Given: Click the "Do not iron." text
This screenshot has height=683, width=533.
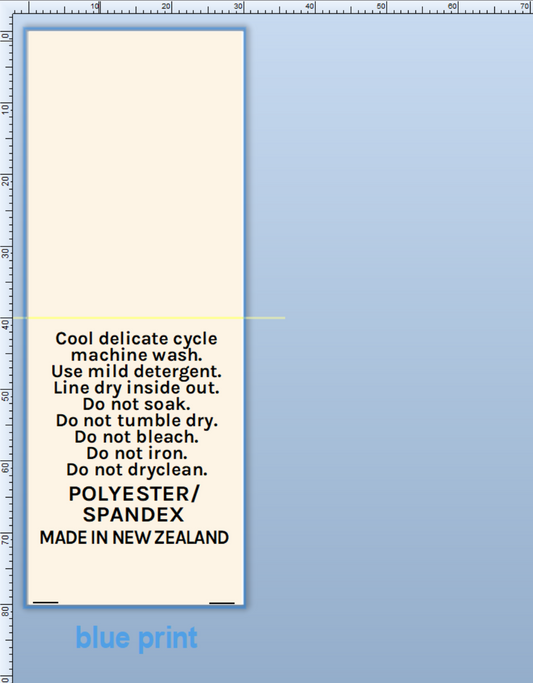Looking at the screenshot, I should [136, 453].
